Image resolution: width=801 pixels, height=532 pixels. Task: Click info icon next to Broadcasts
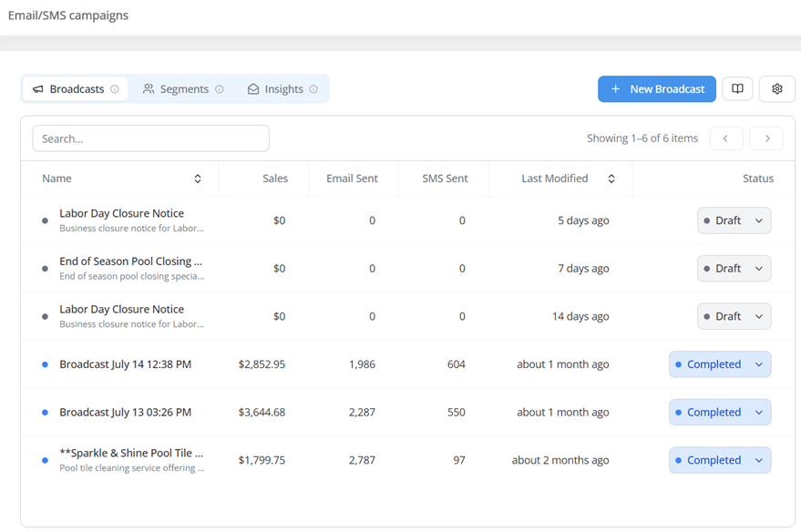point(115,89)
